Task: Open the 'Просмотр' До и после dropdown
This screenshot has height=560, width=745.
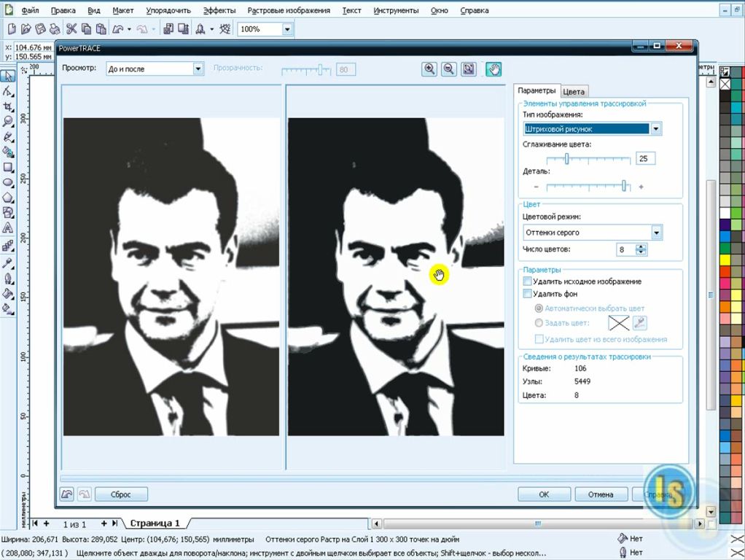Action: pos(198,69)
